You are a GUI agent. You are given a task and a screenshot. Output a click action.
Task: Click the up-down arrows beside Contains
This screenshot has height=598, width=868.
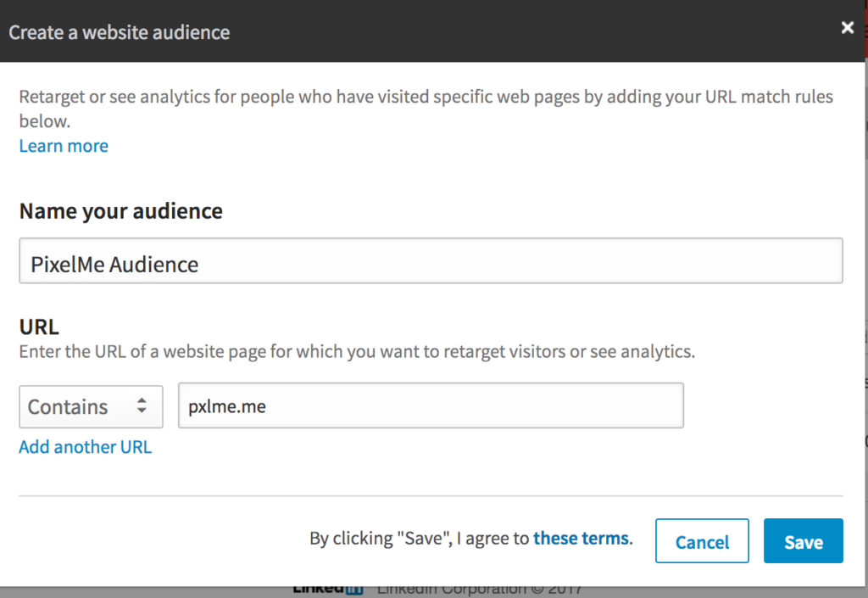(x=142, y=406)
